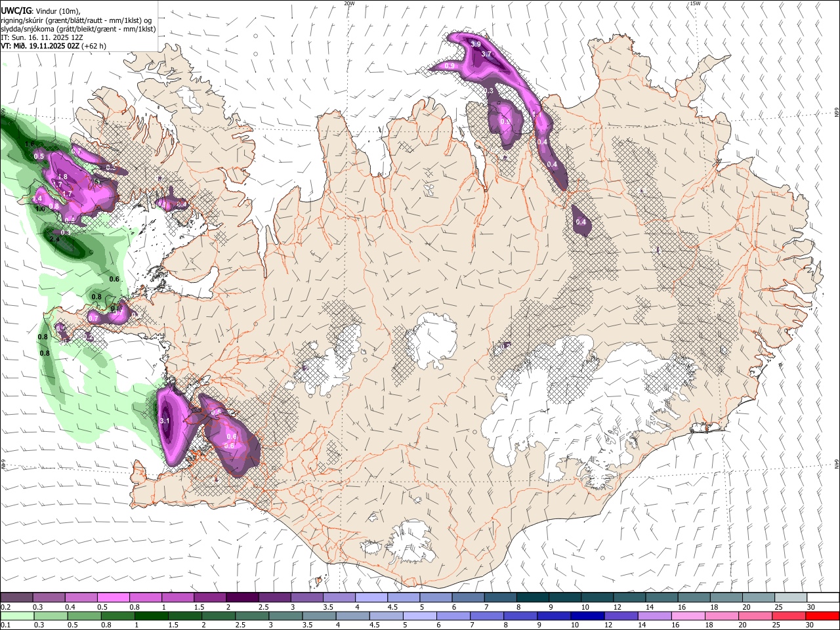Screen dimensions: 840x630
Task: Click the 20W longitude label
Action: pyautogui.click(x=349, y=3)
